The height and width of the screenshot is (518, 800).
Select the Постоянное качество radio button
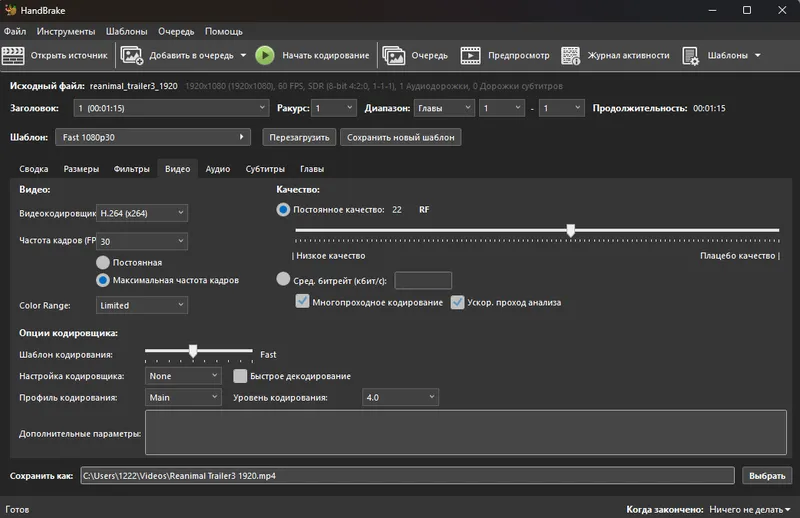click(283, 210)
